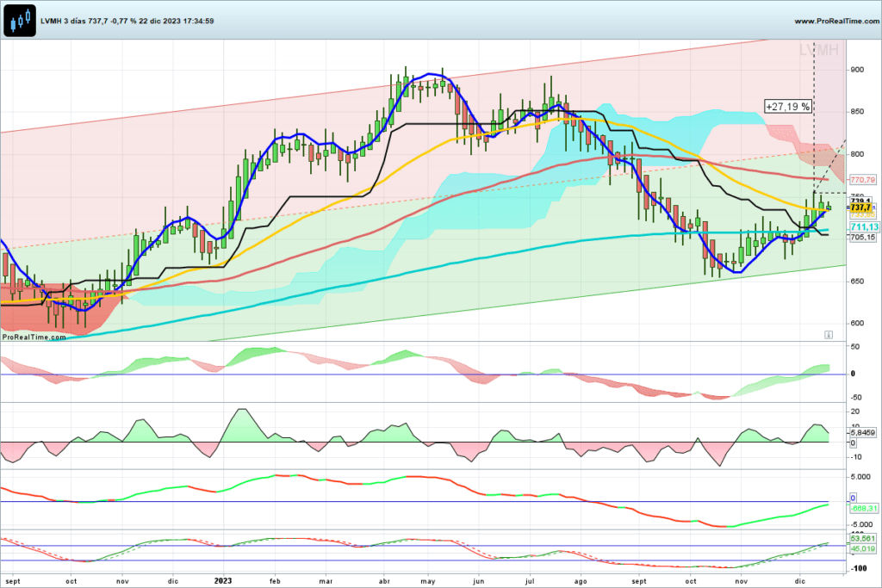Viewport: 882px width, 588px height.
Task: Open the www.ProRealTime.com link
Action: coord(837,21)
